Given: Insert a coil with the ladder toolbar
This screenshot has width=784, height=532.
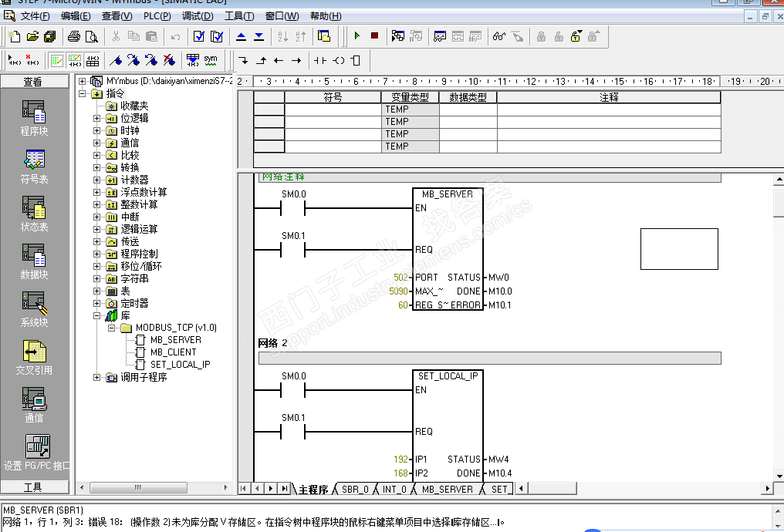Looking at the screenshot, I should (339, 60).
